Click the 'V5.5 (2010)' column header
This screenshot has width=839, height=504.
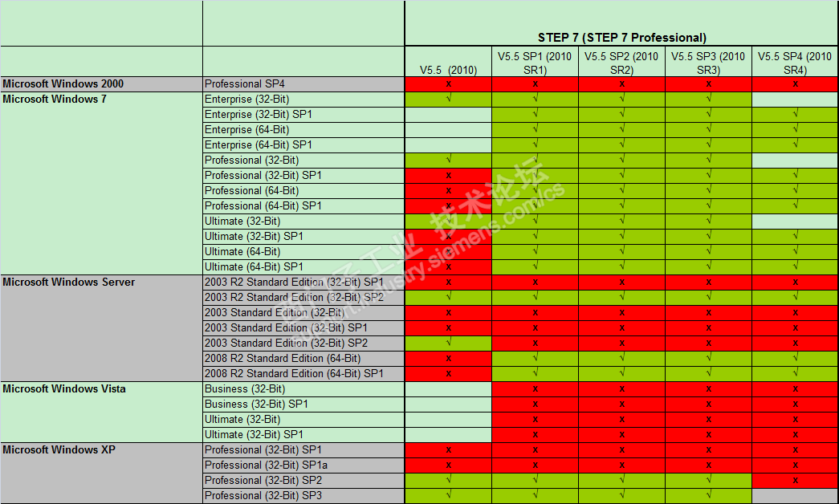pyautogui.click(x=448, y=62)
